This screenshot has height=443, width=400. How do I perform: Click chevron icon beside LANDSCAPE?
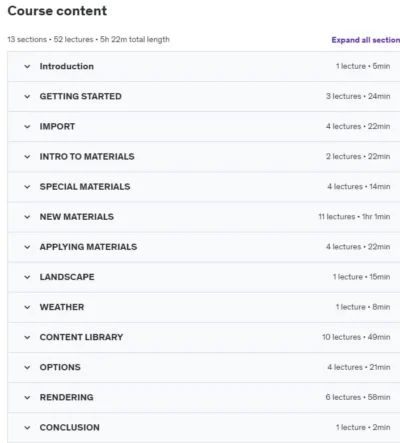27,277
